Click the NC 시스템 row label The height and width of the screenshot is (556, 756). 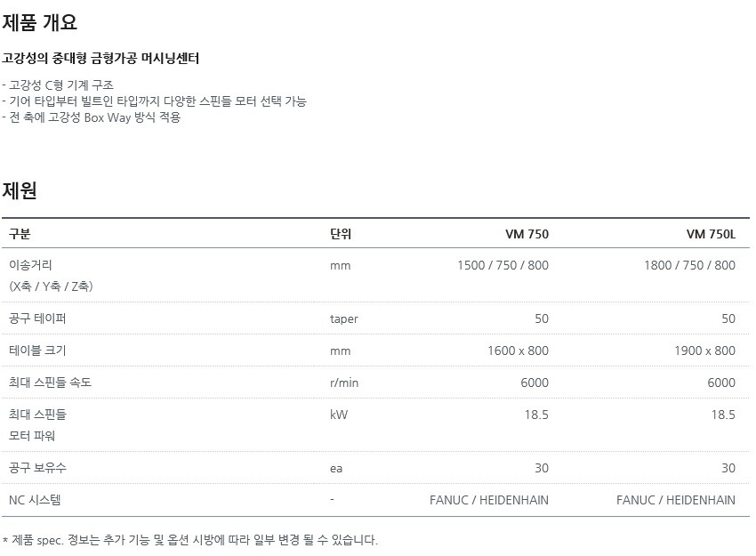[35, 500]
